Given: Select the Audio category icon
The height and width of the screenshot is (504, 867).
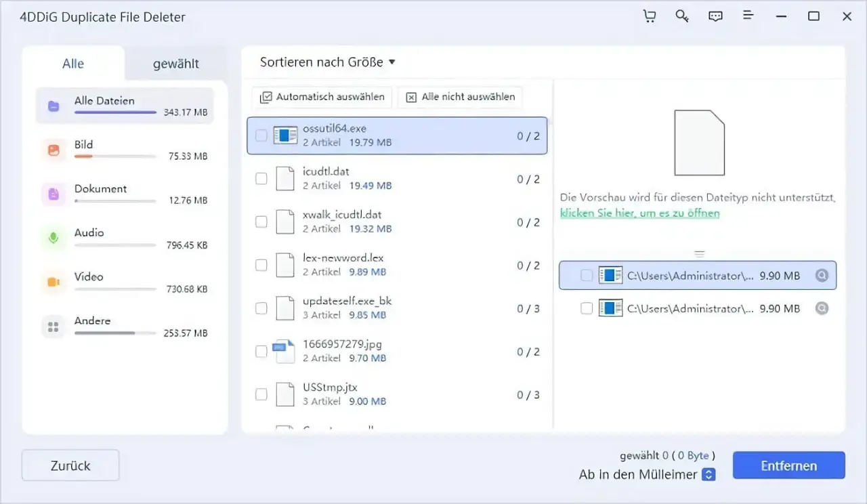Looking at the screenshot, I should tap(53, 238).
